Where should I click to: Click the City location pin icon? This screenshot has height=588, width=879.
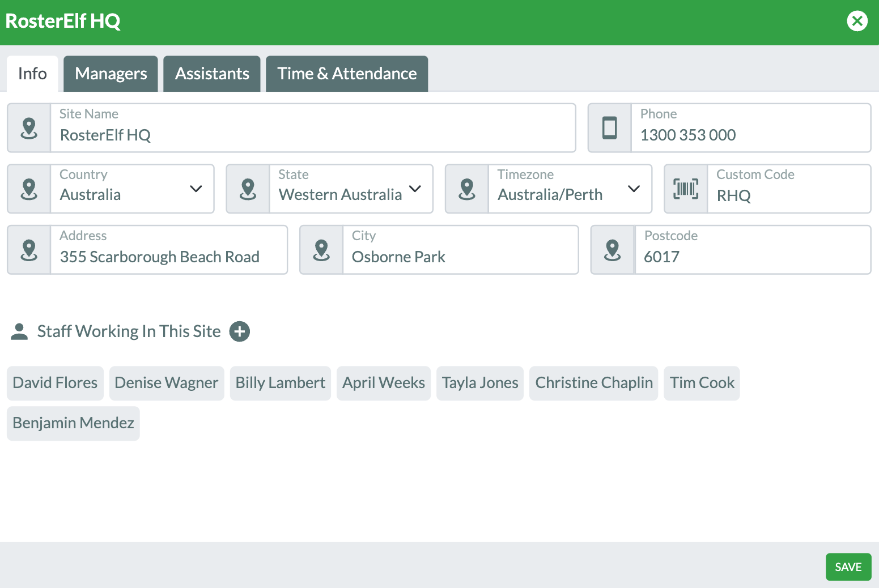321,250
